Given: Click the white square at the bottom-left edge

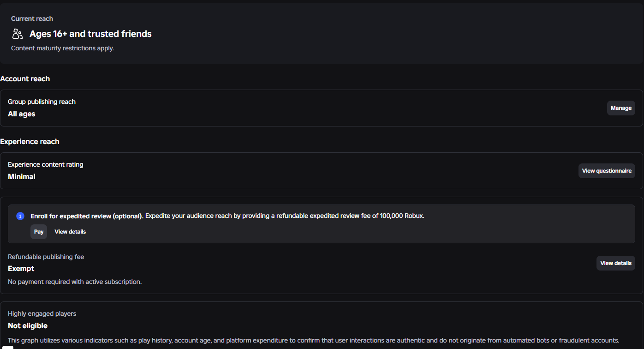Looking at the screenshot, I should [8, 347].
